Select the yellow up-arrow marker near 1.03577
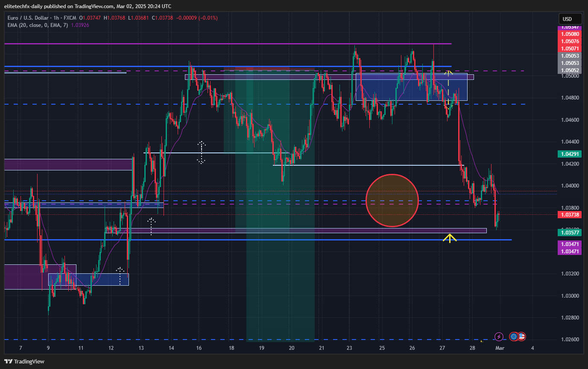Image resolution: width=588 pixels, height=369 pixels. 450,238
